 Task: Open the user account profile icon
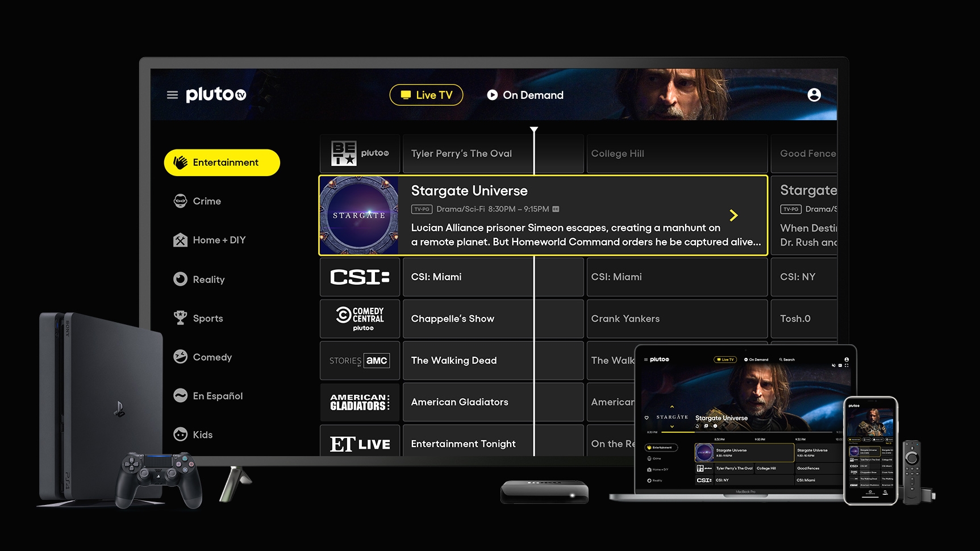pyautogui.click(x=814, y=95)
